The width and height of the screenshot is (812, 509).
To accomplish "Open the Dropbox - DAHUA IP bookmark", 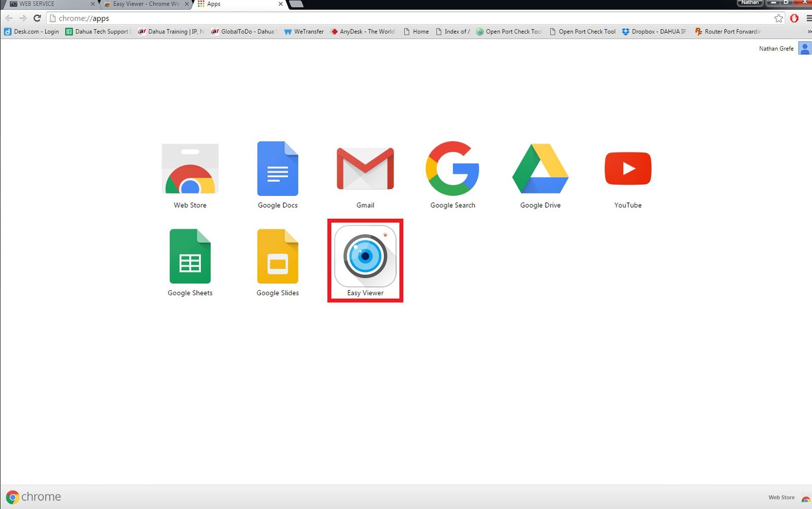I will (x=654, y=31).
